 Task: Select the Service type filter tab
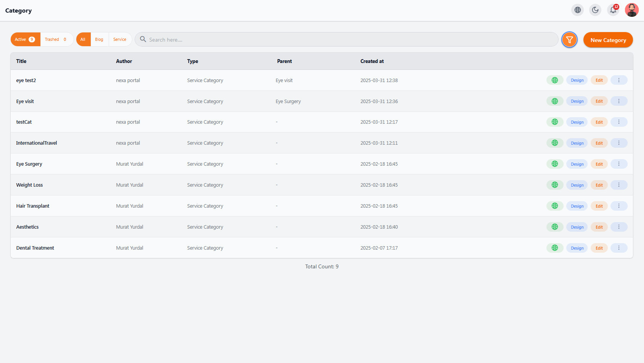coord(120,39)
